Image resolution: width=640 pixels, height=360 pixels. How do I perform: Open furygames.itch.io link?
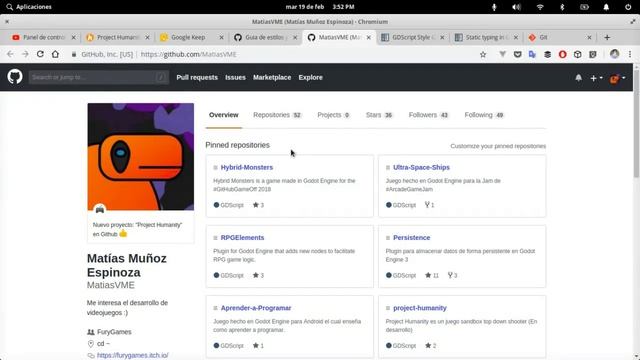(x=133, y=355)
